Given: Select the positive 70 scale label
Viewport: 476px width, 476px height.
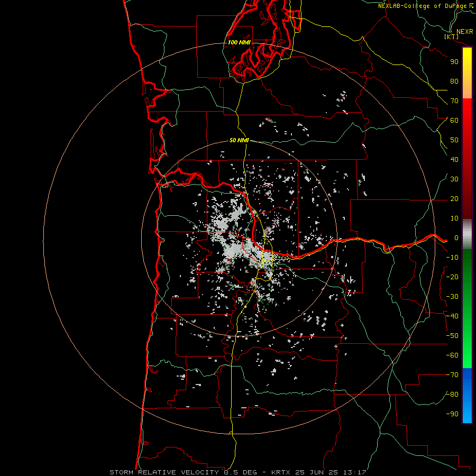Looking at the screenshot, I should [454, 101].
